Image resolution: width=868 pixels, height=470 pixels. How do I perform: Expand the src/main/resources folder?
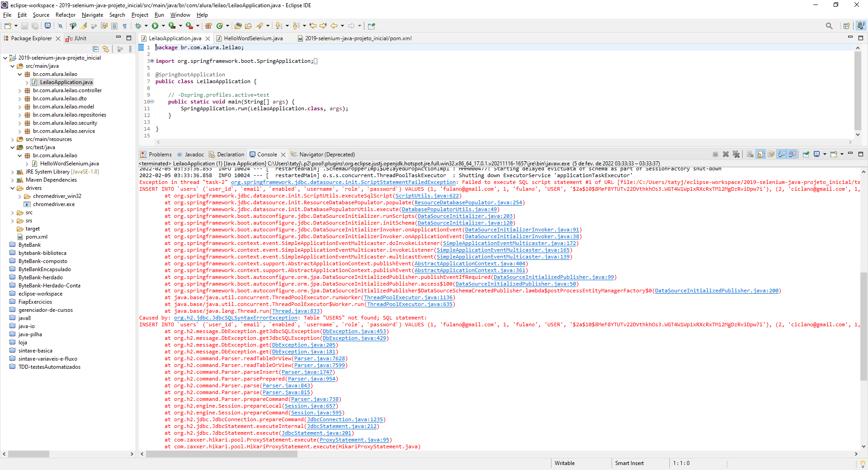coord(12,139)
